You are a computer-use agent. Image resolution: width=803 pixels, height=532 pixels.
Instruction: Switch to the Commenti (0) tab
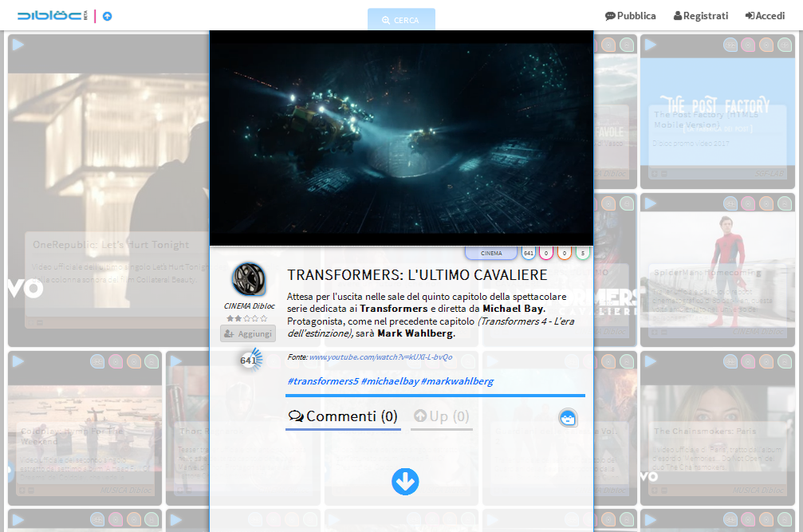click(x=343, y=417)
